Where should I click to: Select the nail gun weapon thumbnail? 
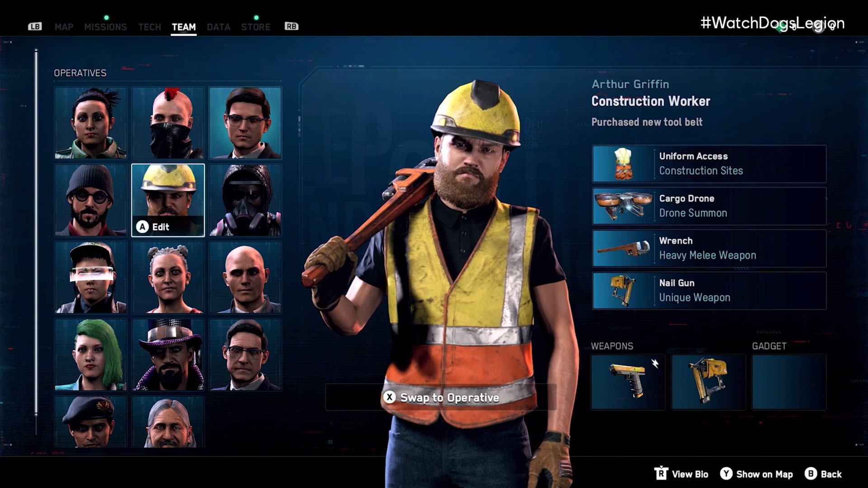708,381
